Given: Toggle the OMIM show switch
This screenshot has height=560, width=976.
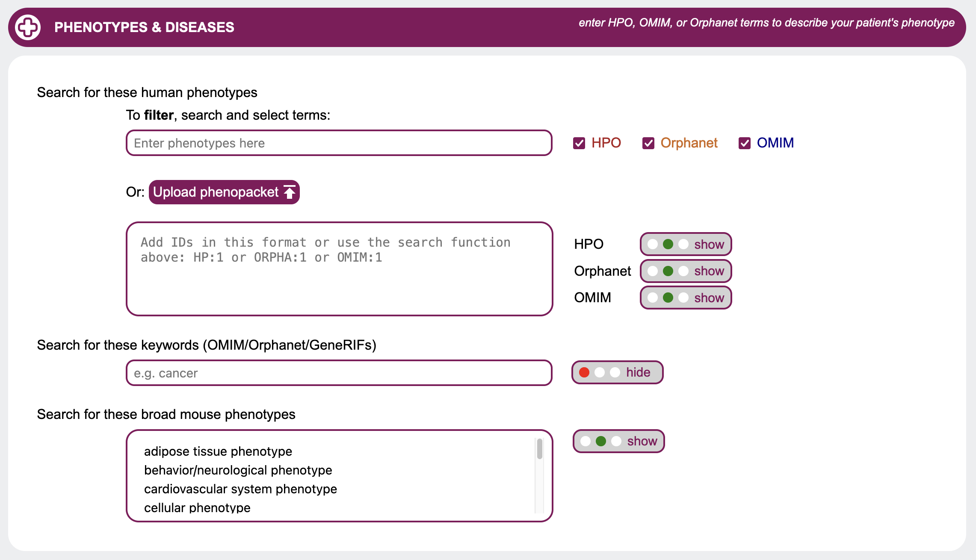Looking at the screenshot, I should click(x=686, y=298).
